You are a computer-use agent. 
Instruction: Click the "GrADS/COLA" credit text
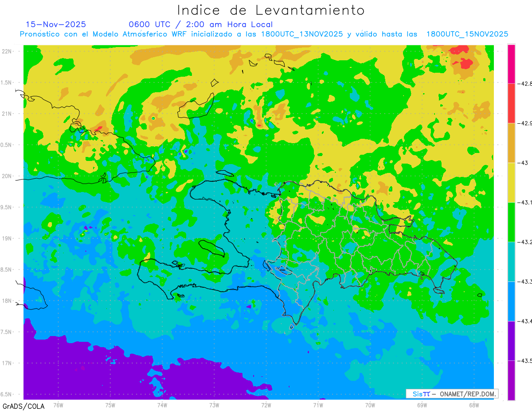pos(23,406)
